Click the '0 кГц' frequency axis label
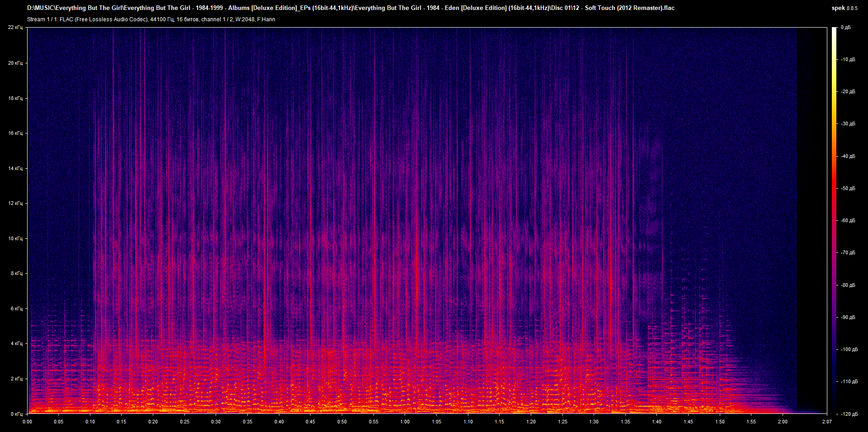Screen dimensions: 868x432 click(x=17, y=414)
